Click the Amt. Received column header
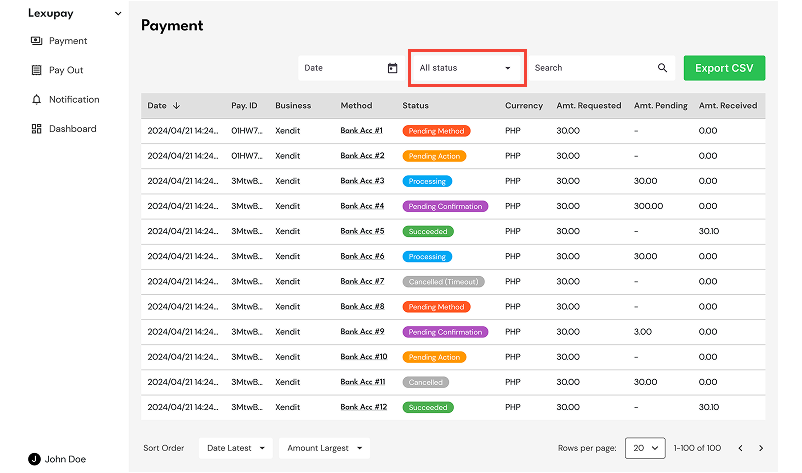The image size is (802, 473). tap(728, 106)
